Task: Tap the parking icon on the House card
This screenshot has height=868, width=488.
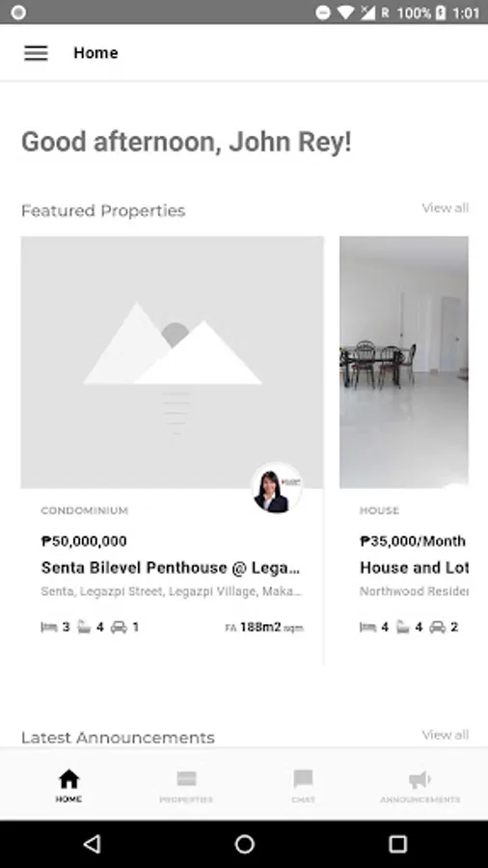Action: [438, 627]
